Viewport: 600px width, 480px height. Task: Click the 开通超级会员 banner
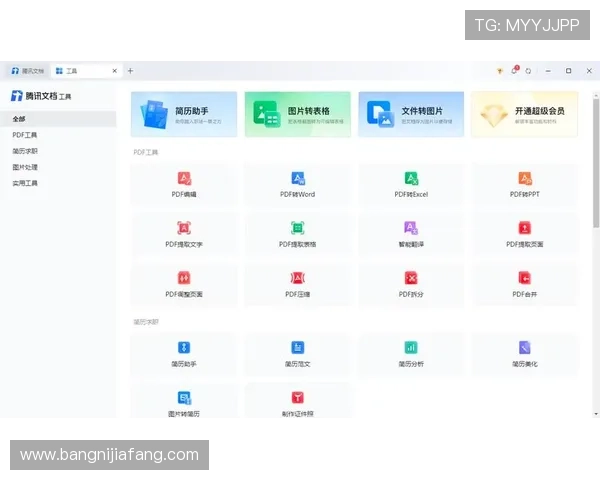point(525,114)
